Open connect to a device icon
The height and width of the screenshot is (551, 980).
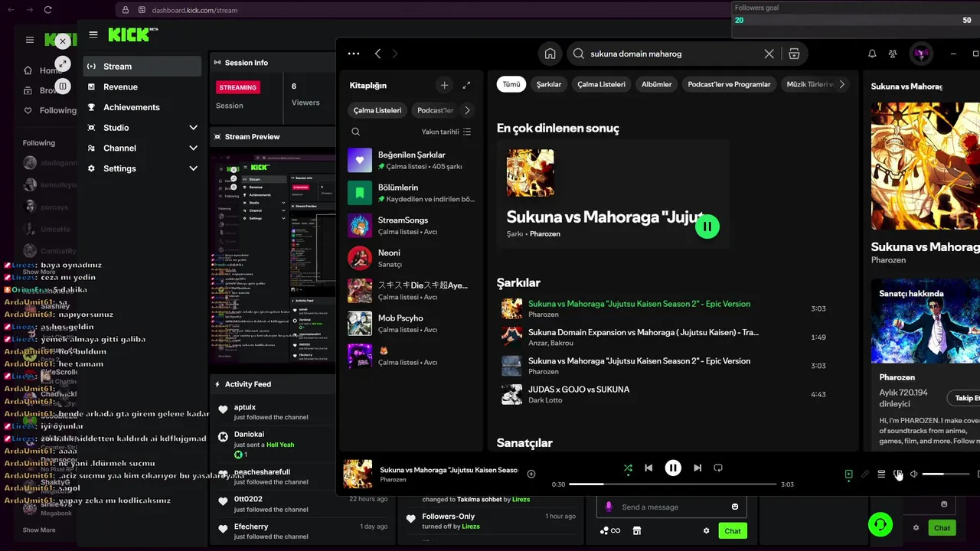(x=898, y=474)
